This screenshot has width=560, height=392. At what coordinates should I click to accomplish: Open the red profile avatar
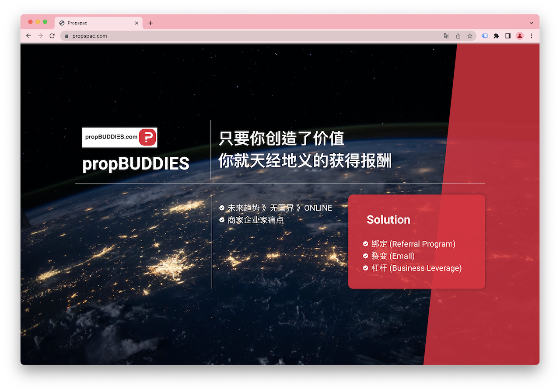520,36
